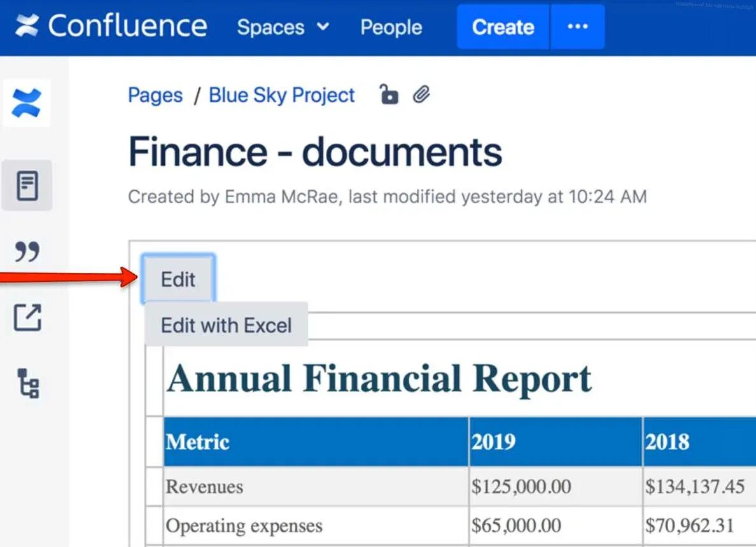Open the ellipsis menu beside Create
This screenshot has height=547, width=756.
coord(578,27)
